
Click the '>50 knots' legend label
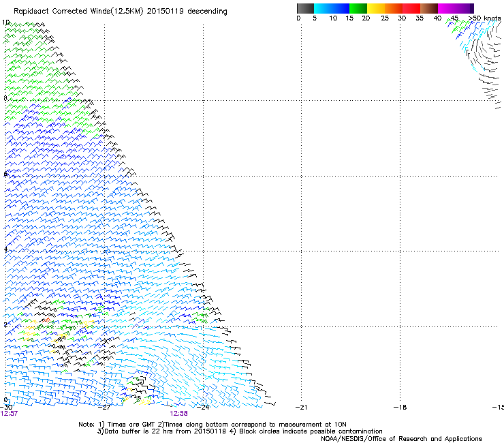point(484,18)
